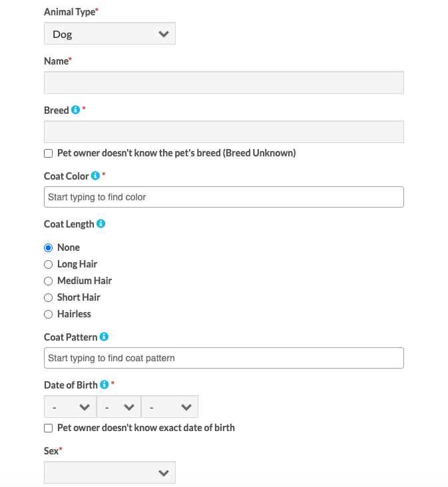The height and width of the screenshot is (487, 448).
Task: Open the Sex dropdown
Action: [x=110, y=472]
